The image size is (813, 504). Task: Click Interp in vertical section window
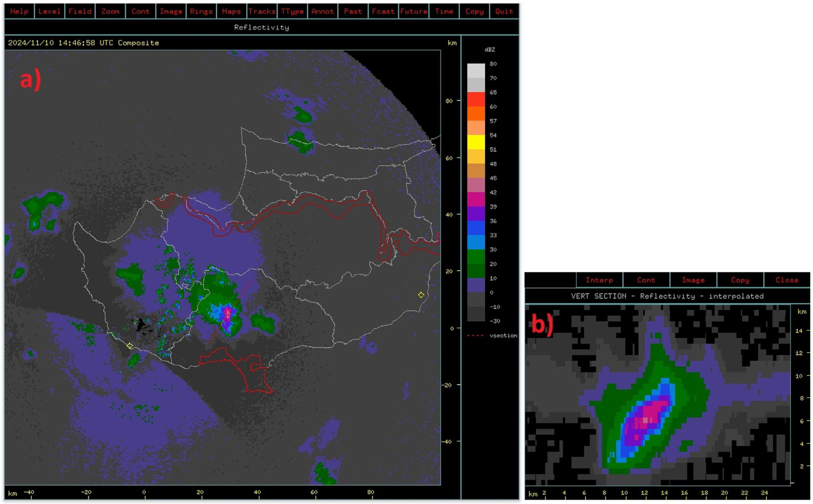(599, 280)
